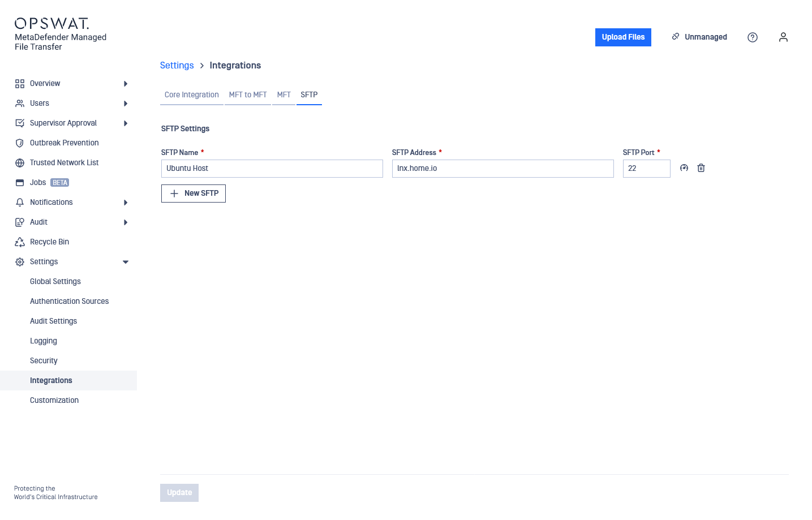Click the Trusted Network List globe icon
Image resolution: width=812 pixels, height=520 pixels.
click(20, 163)
